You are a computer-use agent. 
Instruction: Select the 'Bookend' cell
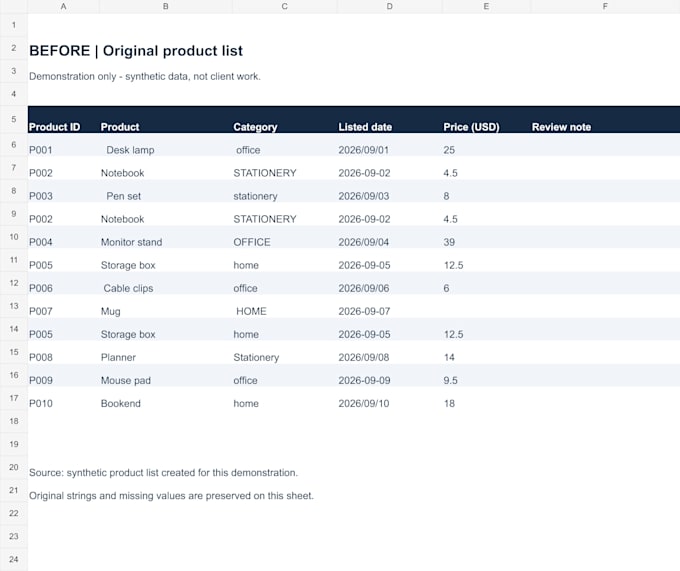tap(166, 398)
